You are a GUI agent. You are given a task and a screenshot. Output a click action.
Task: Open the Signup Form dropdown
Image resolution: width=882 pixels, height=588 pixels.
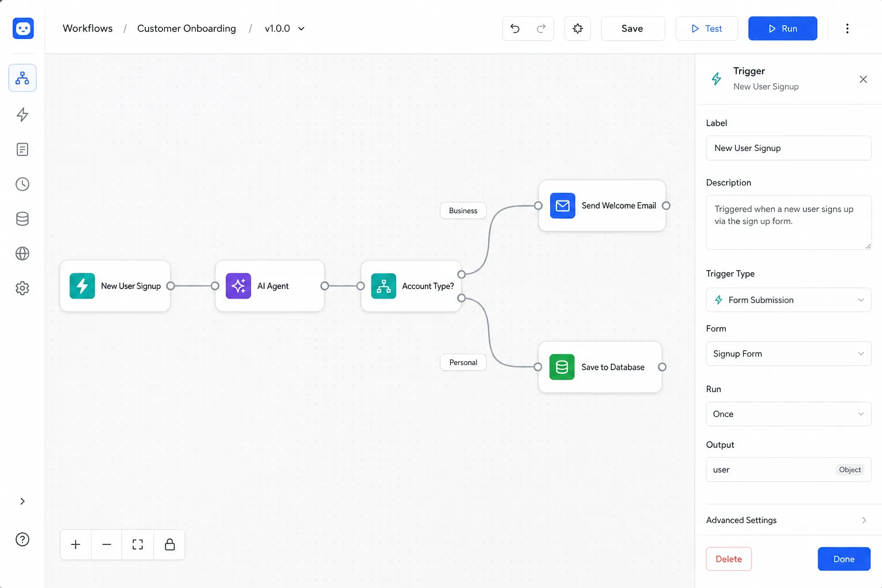click(x=788, y=354)
